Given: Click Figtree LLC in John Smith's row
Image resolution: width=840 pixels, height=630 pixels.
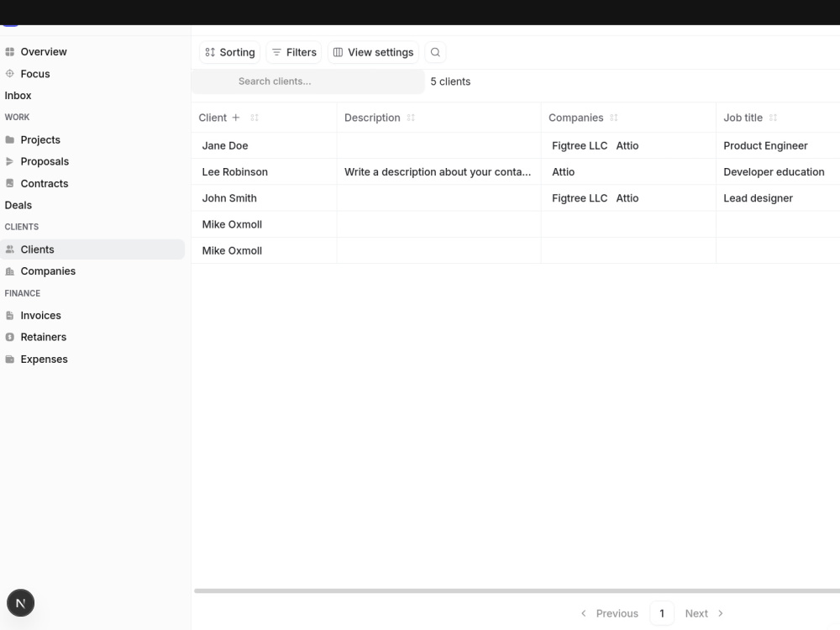Looking at the screenshot, I should pos(580,198).
